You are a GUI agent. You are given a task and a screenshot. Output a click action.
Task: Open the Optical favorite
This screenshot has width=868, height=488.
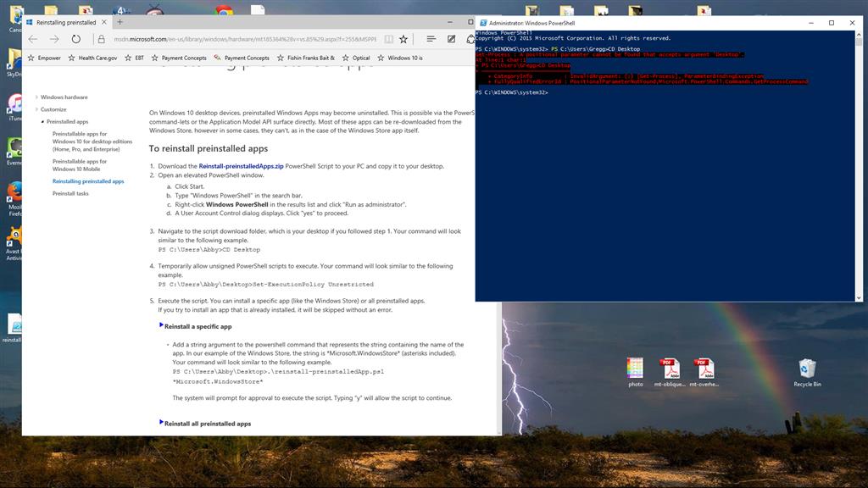point(356,58)
